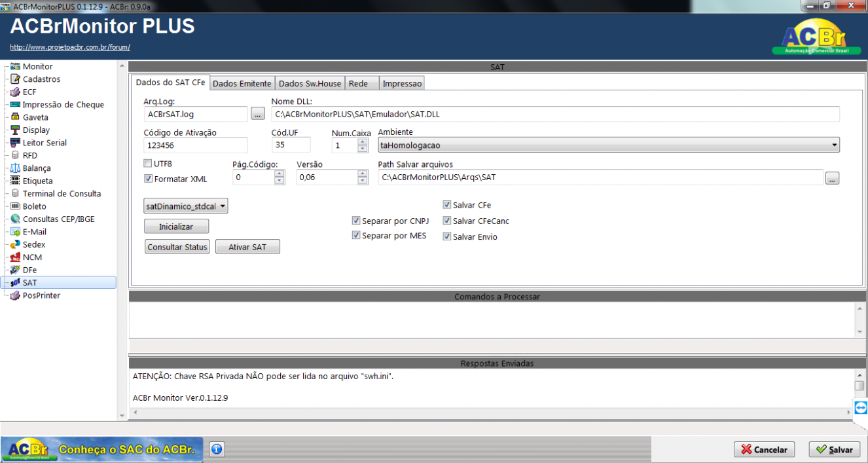Screen dimensions: 868x463
Task: Uncheck the Salvar CFe option
Action: [447, 205]
